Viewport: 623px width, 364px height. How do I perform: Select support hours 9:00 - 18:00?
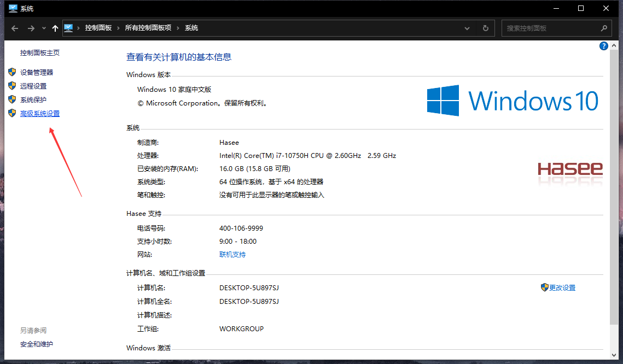[238, 242]
